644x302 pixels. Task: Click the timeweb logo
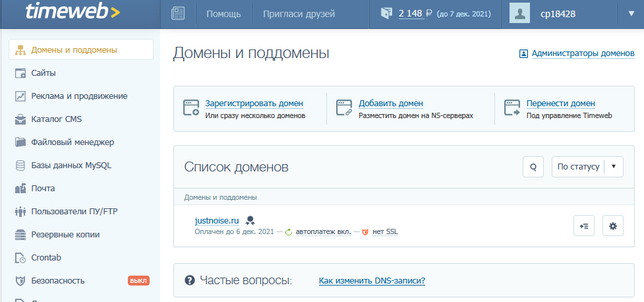coord(73,13)
